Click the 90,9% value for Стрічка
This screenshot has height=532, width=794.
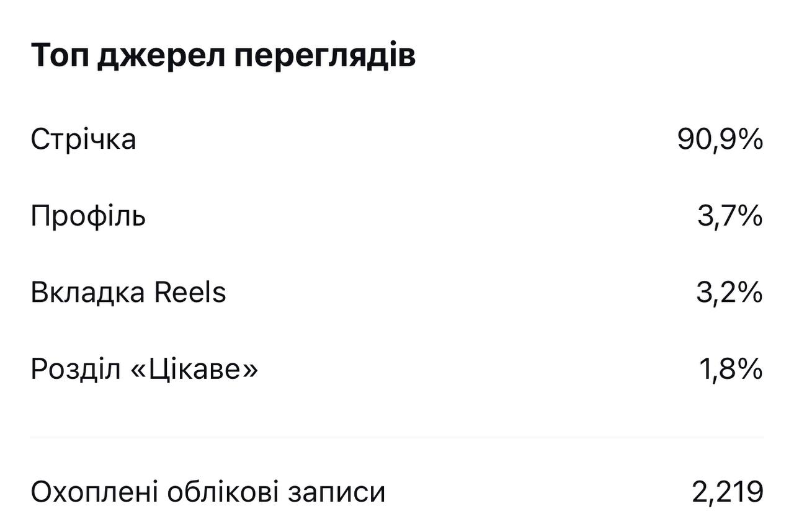click(x=720, y=139)
